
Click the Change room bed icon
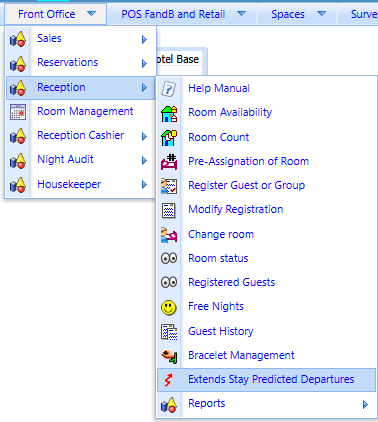pos(169,235)
